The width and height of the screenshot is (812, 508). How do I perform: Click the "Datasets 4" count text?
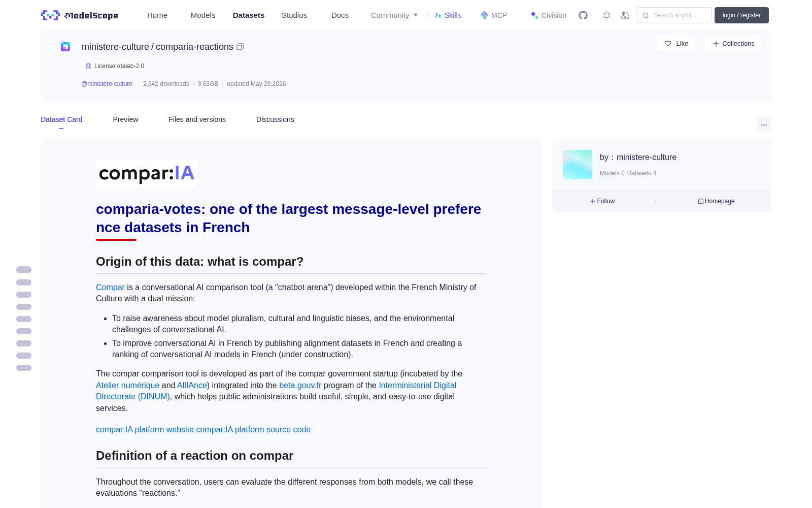tap(641, 173)
